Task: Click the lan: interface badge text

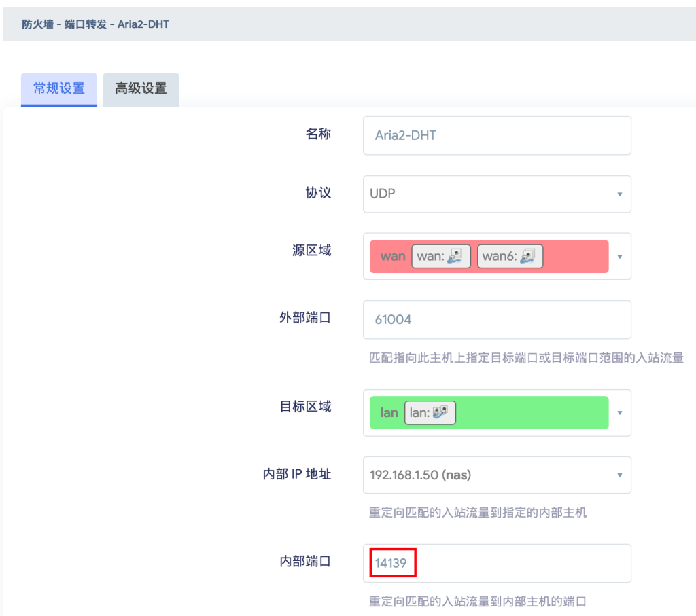Action: click(419, 412)
